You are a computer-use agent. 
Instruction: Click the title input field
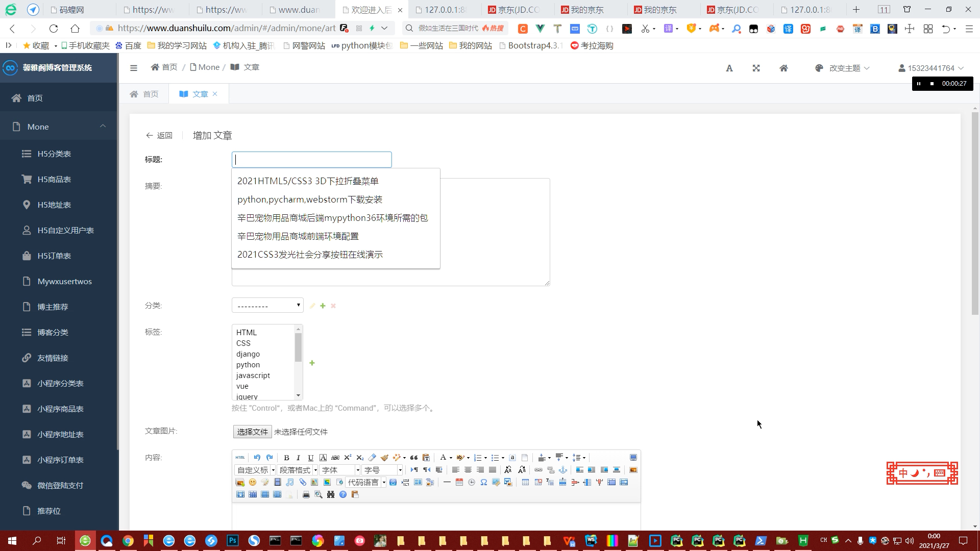tap(312, 160)
